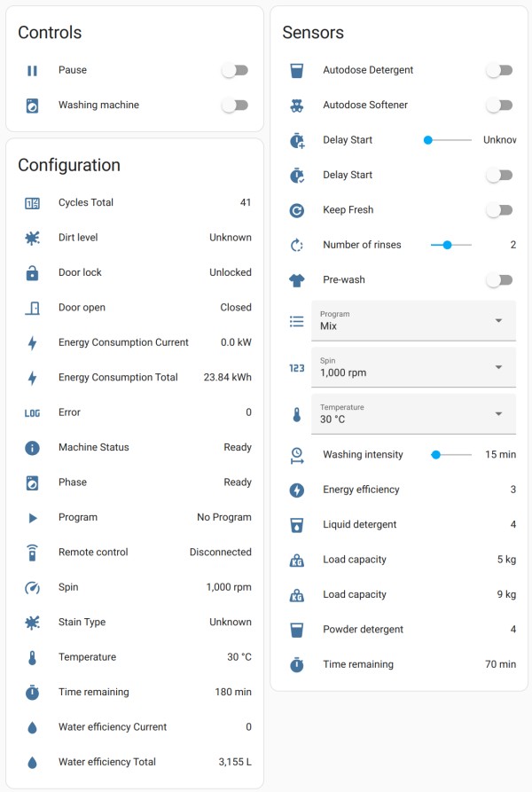
Task: Switch on Keep Fresh toggle
Action: [x=499, y=210]
